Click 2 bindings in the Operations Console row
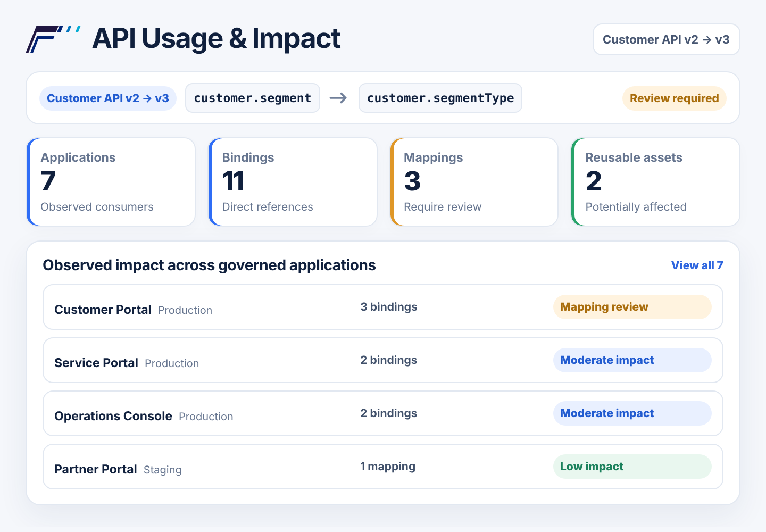This screenshot has height=532, width=766. 389,413
